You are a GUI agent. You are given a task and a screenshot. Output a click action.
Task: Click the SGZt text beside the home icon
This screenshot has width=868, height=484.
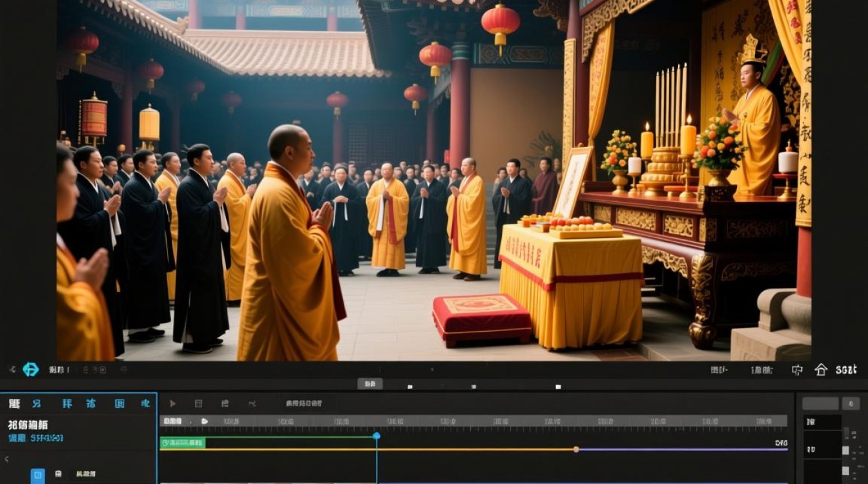coord(846,370)
